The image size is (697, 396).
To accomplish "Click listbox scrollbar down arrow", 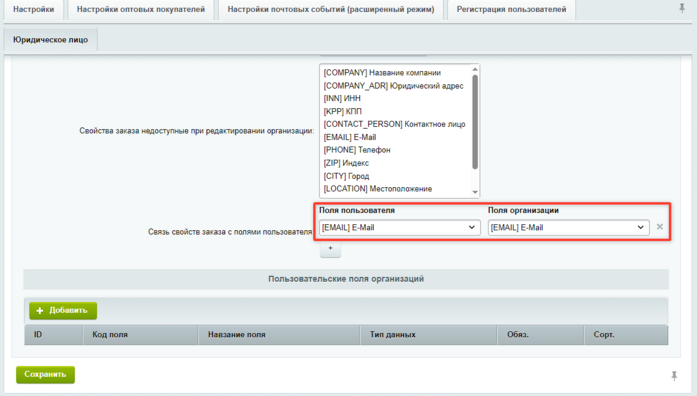I will (x=475, y=192).
